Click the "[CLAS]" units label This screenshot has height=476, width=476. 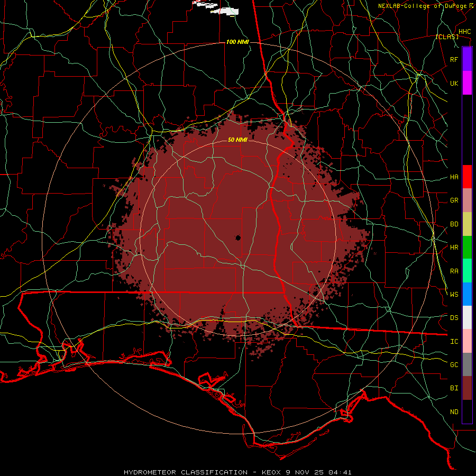tap(447, 36)
